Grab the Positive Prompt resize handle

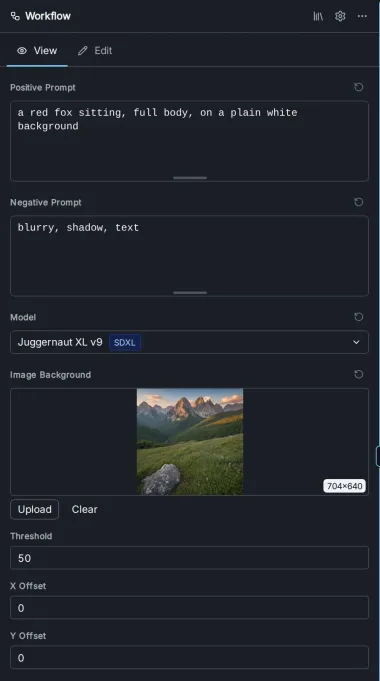[190, 178]
